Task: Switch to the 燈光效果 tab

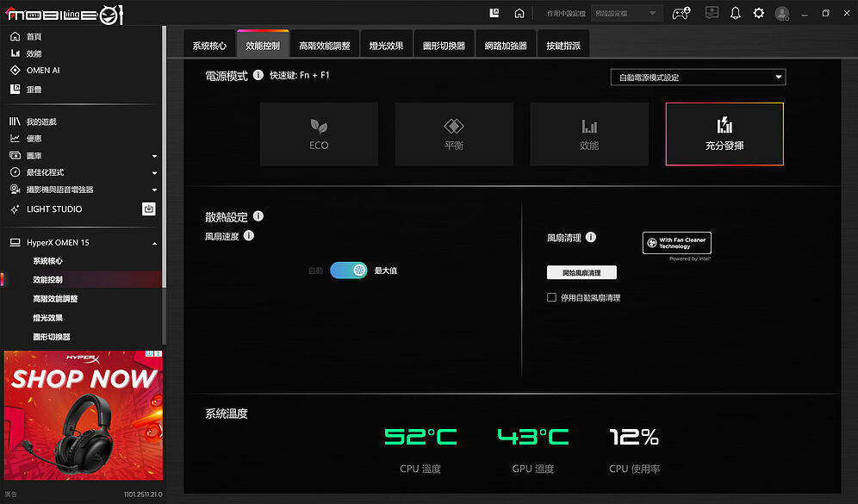Action: 386,46
